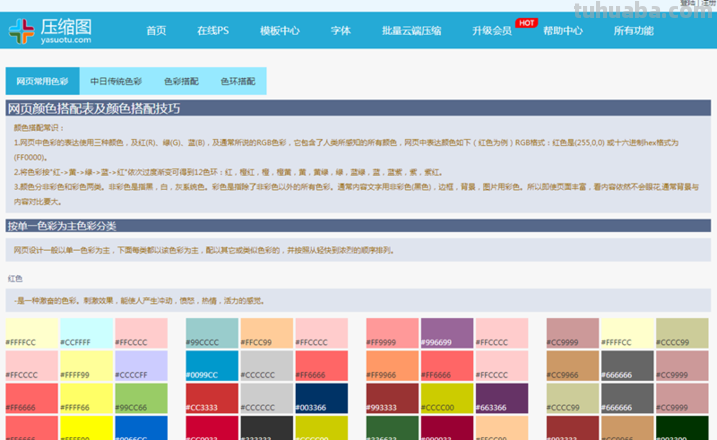This screenshot has width=717, height=440.
Task: Pick the #FF9966 orange swatch
Action: click(392, 366)
